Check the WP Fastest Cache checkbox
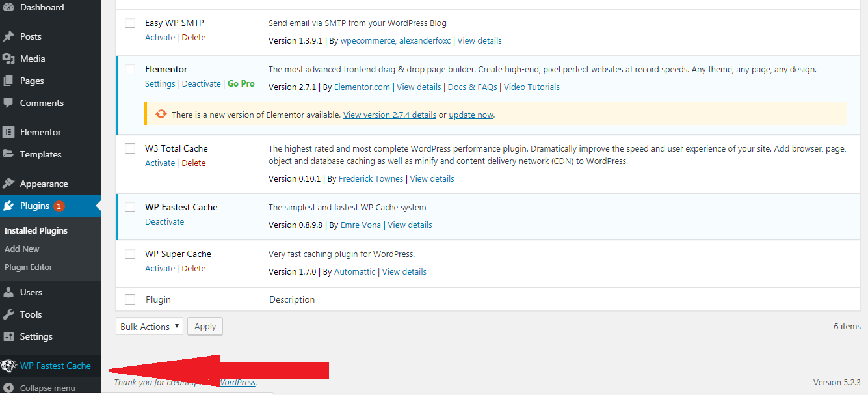This screenshot has width=868, height=395. pos(130,207)
